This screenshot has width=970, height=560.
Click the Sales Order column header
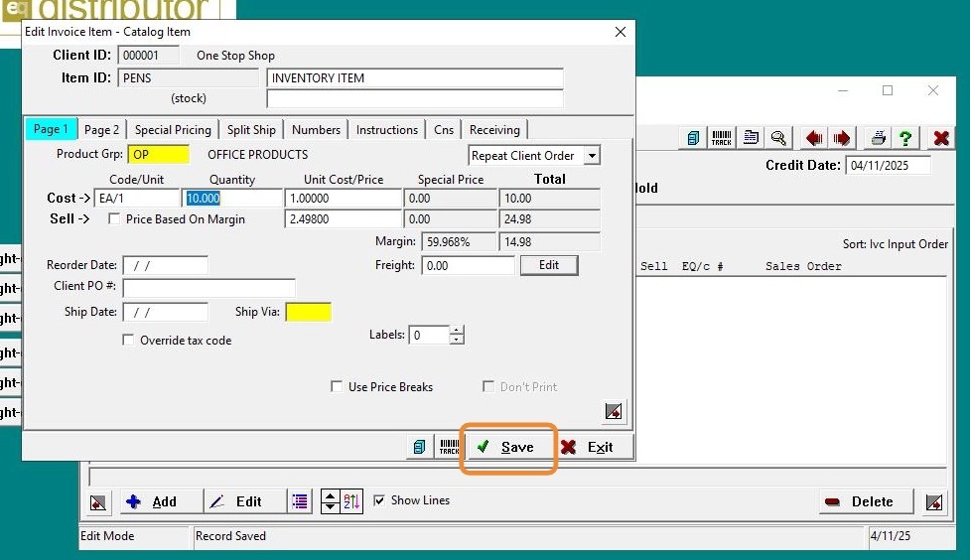coord(803,266)
